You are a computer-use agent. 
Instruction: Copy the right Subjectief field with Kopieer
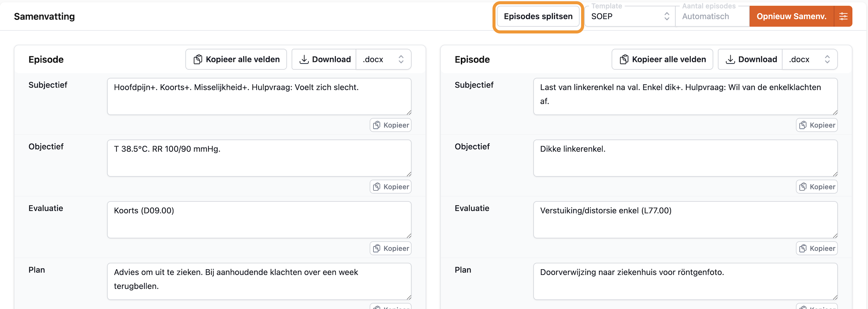pyautogui.click(x=817, y=125)
